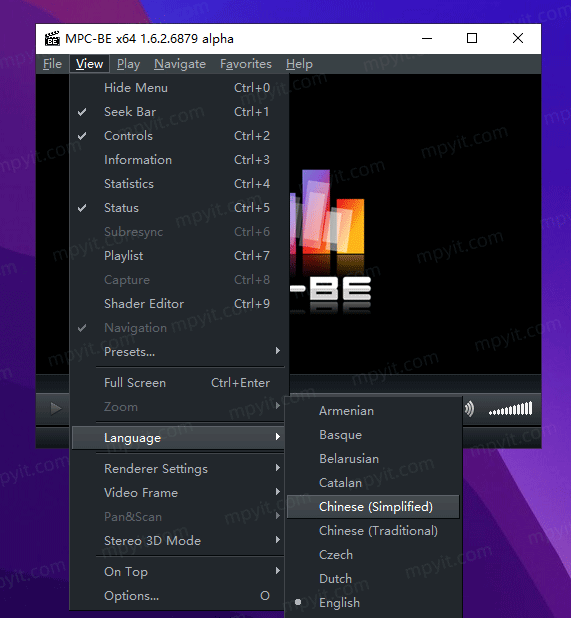The height and width of the screenshot is (618, 571).
Task: Click the MPC-BE clapperboard title icon
Action: point(52,39)
